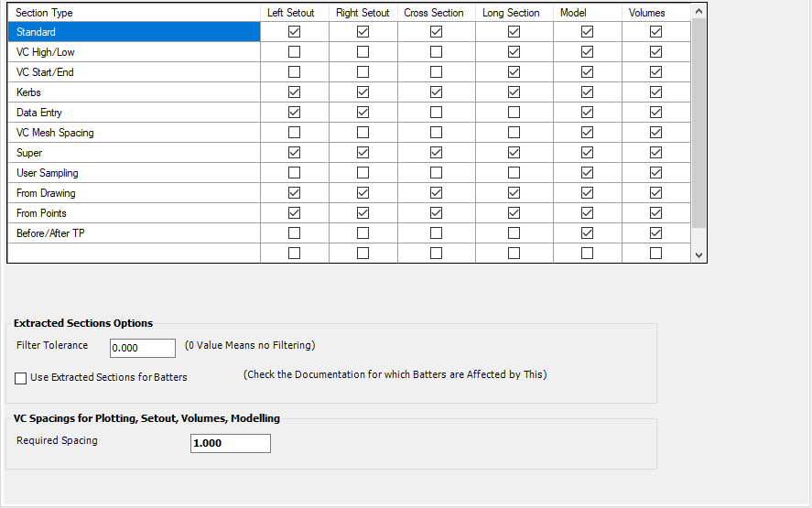Click the table scrollbar up arrow
This screenshot has height=508, width=812.
(698, 11)
